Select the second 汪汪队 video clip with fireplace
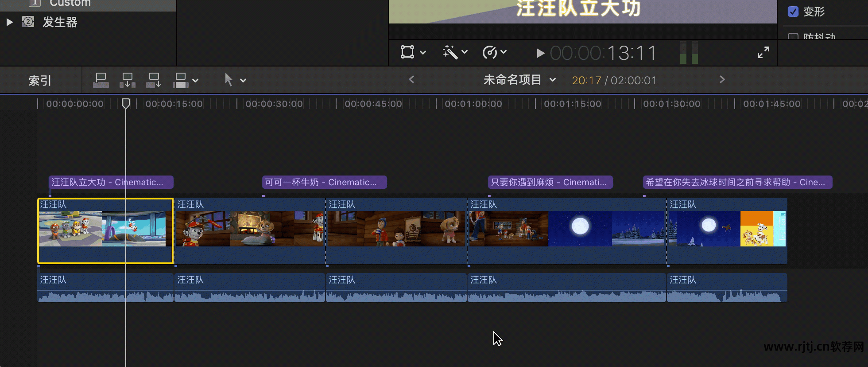This screenshot has width=868, height=367. (x=250, y=231)
